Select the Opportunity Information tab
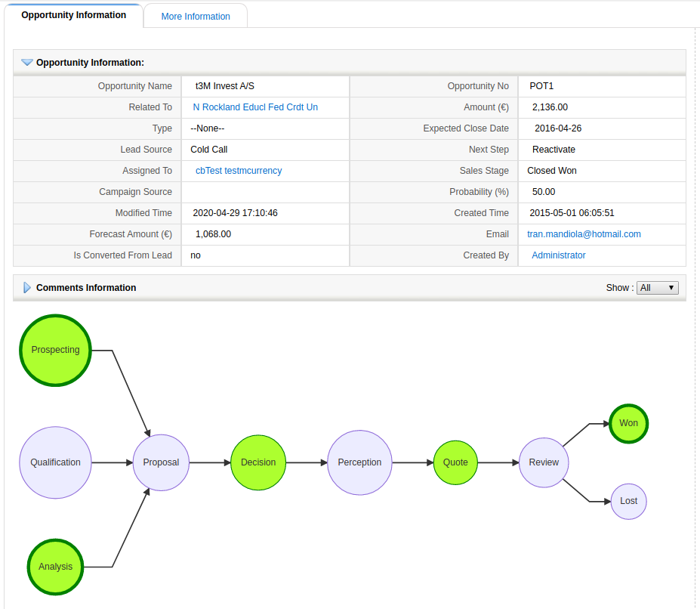 click(74, 15)
